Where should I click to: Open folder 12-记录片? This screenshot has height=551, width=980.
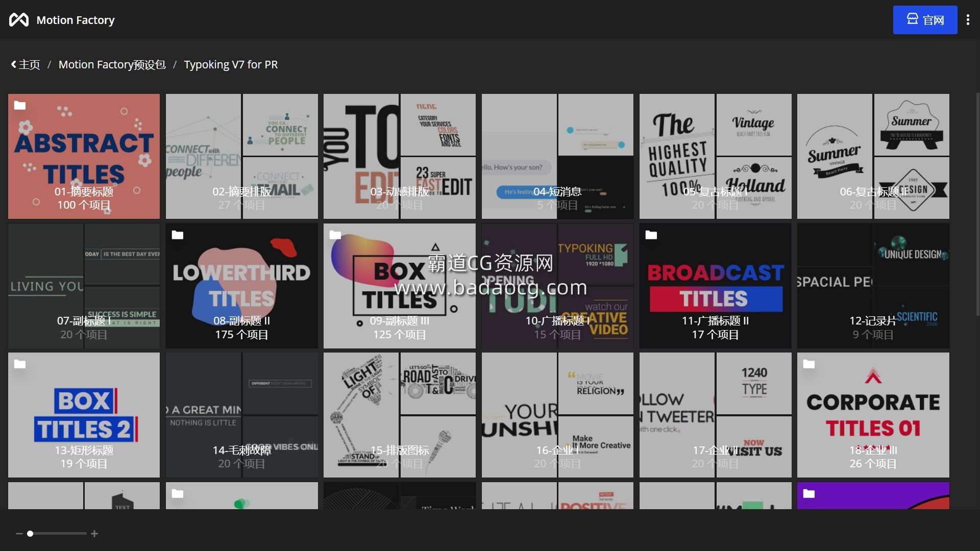coord(873,286)
